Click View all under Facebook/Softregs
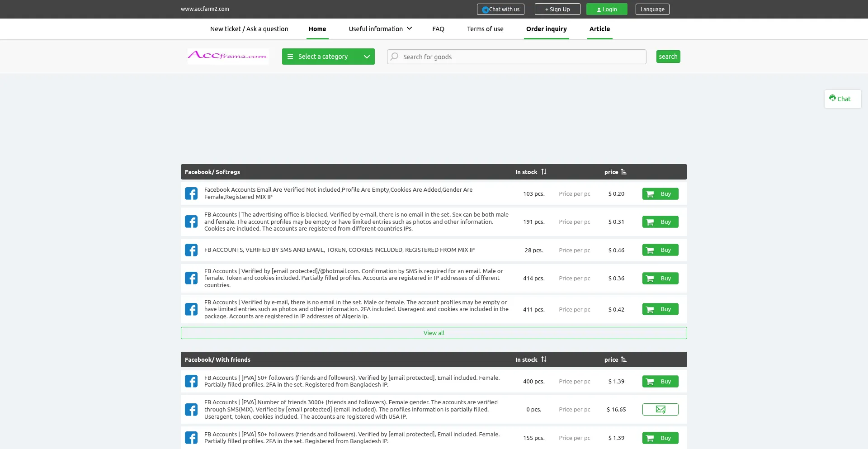This screenshot has height=449, width=868. (434, 333)
